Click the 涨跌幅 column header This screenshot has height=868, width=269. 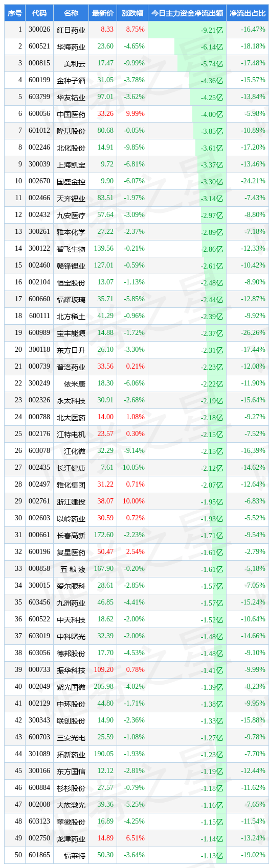point(132,13)
